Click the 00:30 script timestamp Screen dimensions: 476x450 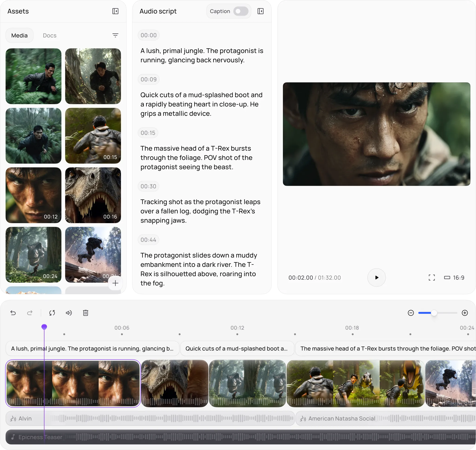point(148,186)
